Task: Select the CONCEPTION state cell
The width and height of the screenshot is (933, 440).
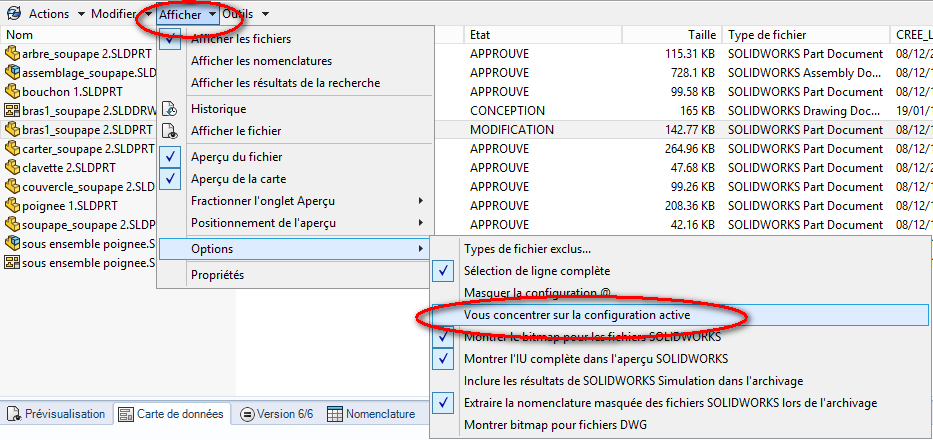Action: point(507,111)
